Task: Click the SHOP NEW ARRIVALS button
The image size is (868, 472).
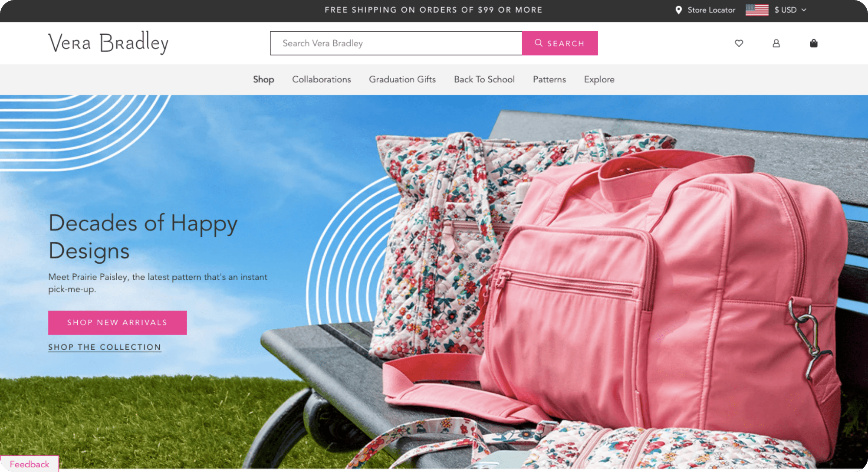Action: tap(118, 322)
